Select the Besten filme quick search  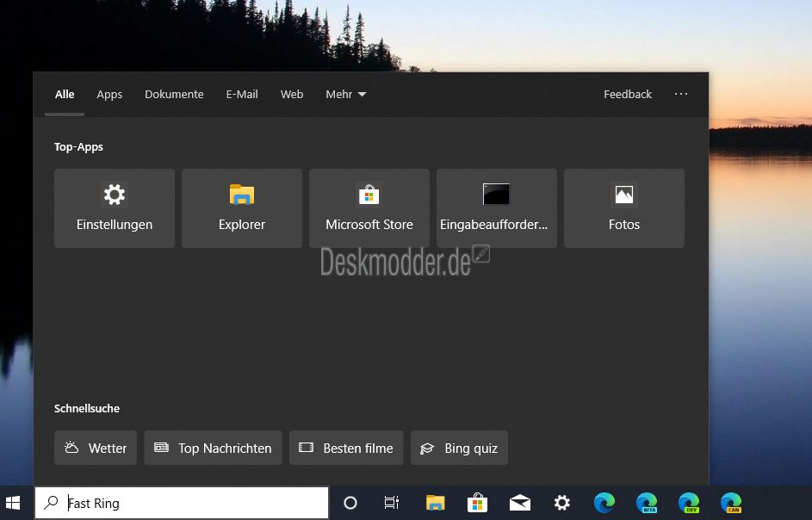coord(346,448)
